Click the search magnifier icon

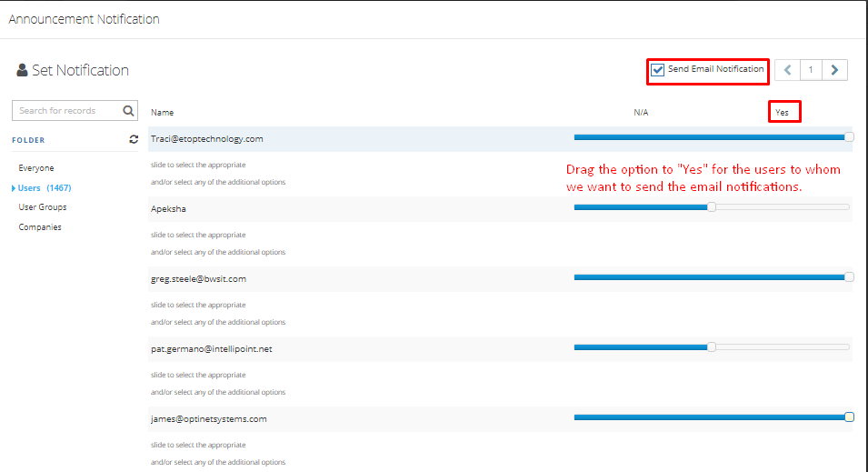point(128,111)
